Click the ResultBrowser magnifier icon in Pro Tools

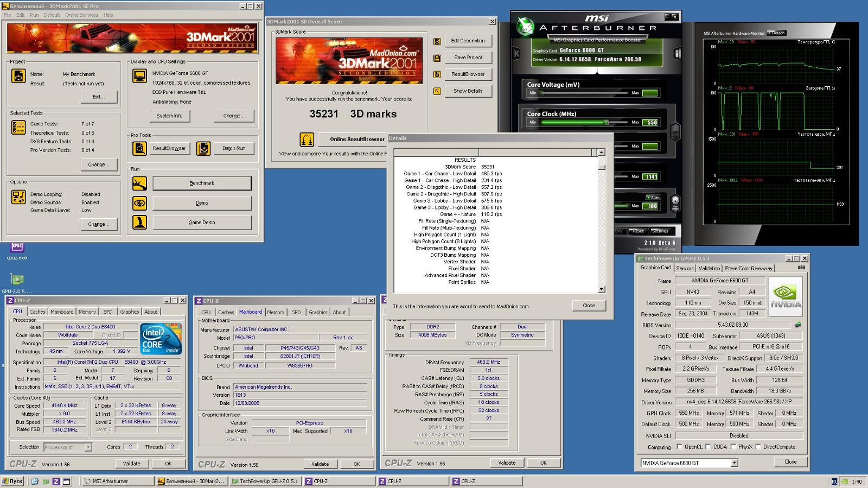139,148
